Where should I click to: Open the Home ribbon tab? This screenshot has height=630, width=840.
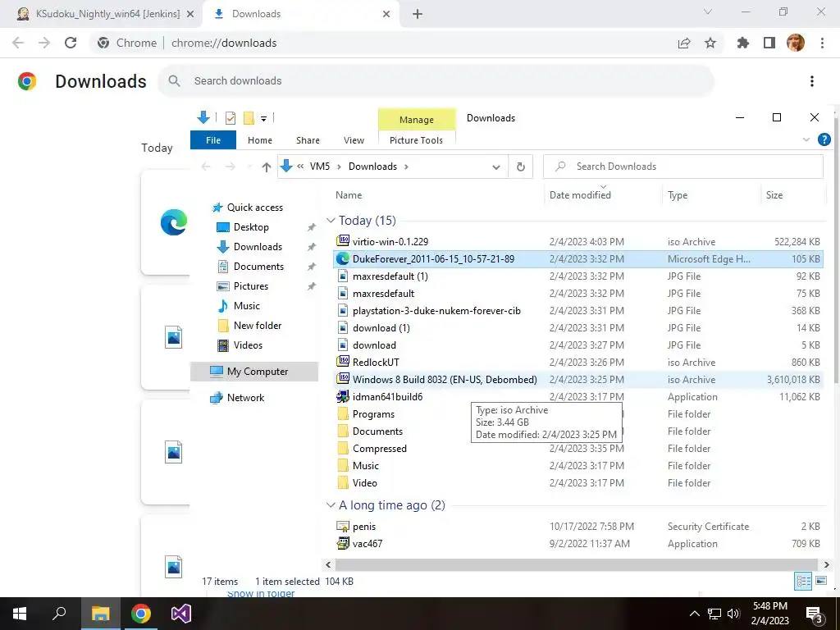pyautogui.click(x=260, y=139)
